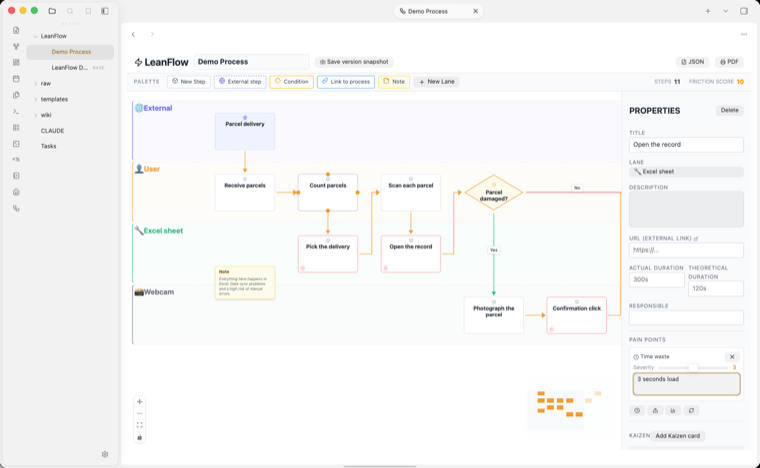Expand the wiki folder
The image size is (760, 468).
pos(35,115)
